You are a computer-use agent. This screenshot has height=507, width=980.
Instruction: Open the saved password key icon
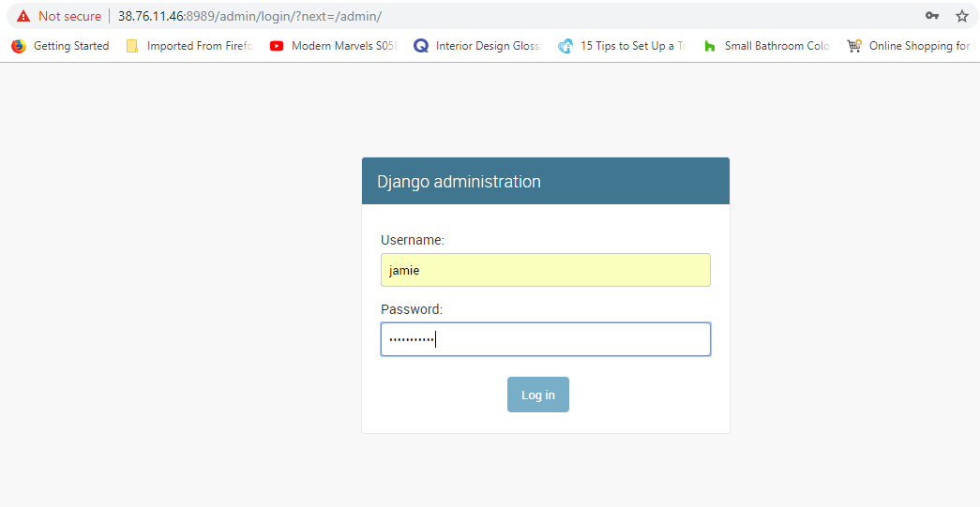pyautogui.click(x=932, y=16)
